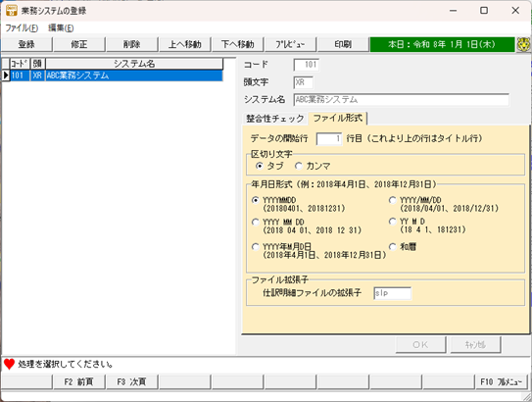
Task: Choose the YY M D date format
Action: tap(393, 222)
